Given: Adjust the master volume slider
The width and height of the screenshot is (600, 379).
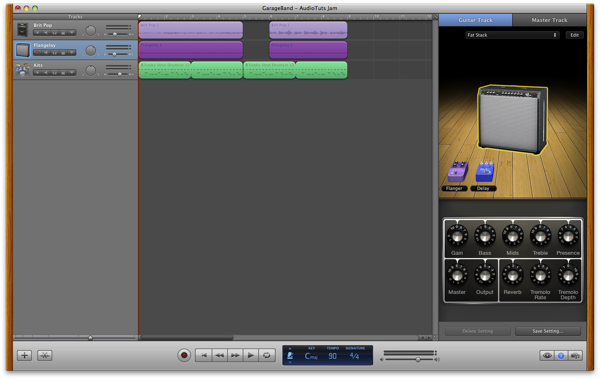Looking at the screenshot, I should (x=418, y=359).
